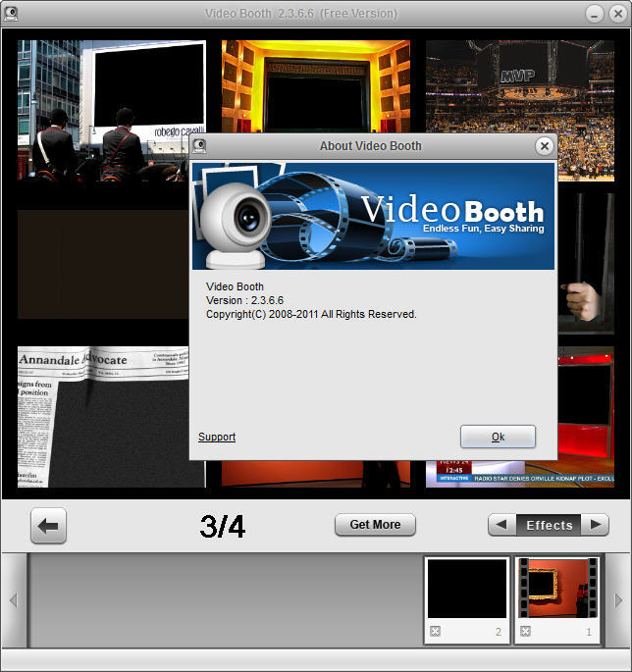Click the main window webcam icon

point(10,14)
